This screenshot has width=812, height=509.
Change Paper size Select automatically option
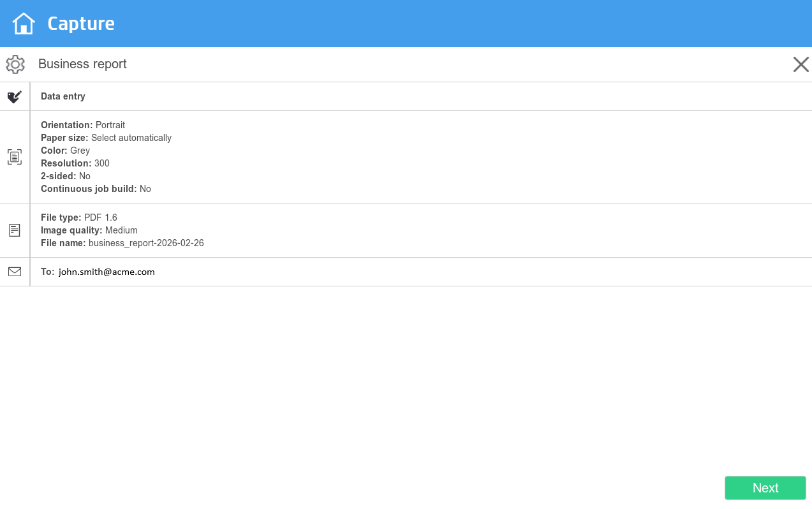(x=106, y=138)
